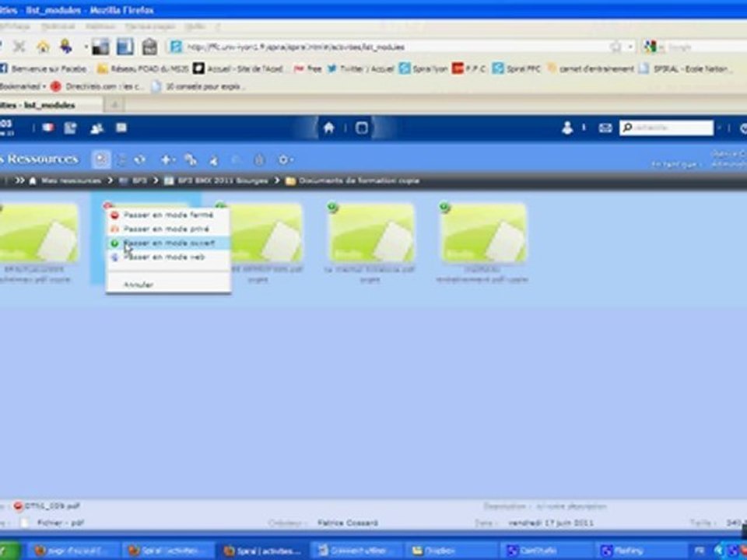The width and height of the screenshot is (747, 560).
Task: Click the bookmark star in address bar
Action: tap(615, 47)
